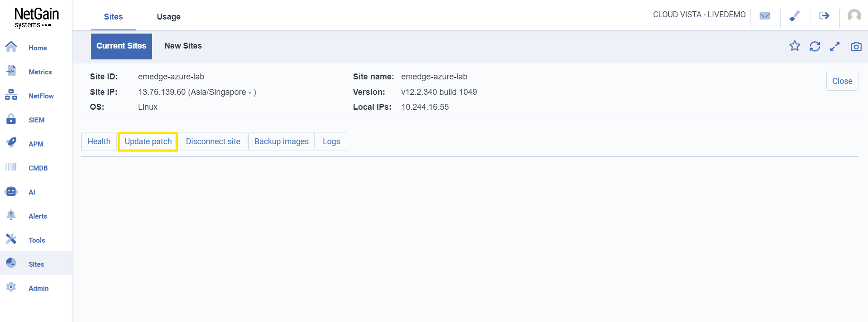Open the APM rocket icon

coord(11,143)
